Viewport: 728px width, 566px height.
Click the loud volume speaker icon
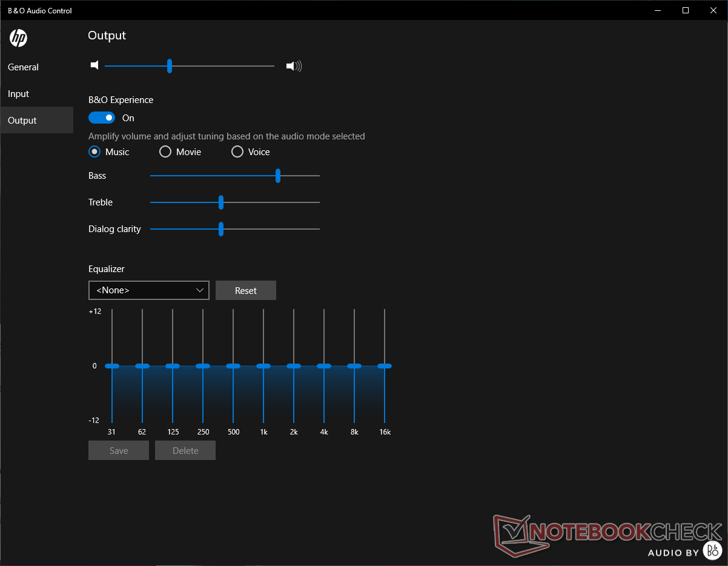294,66
